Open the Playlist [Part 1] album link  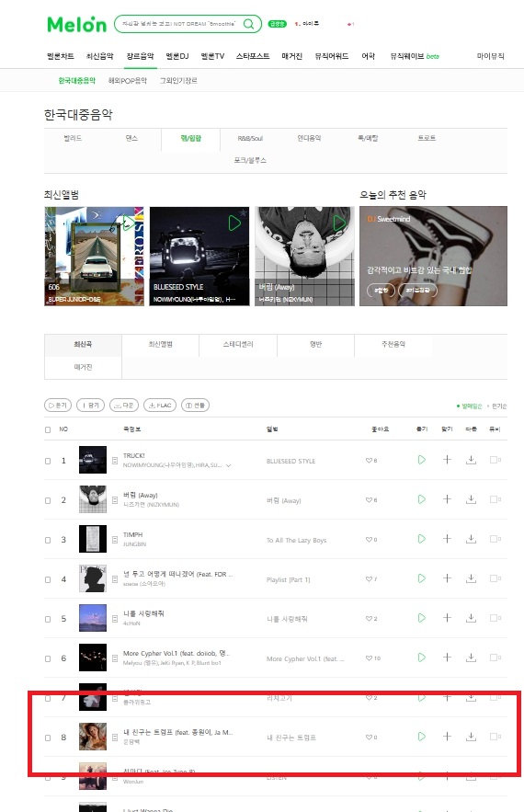[289, 580]
